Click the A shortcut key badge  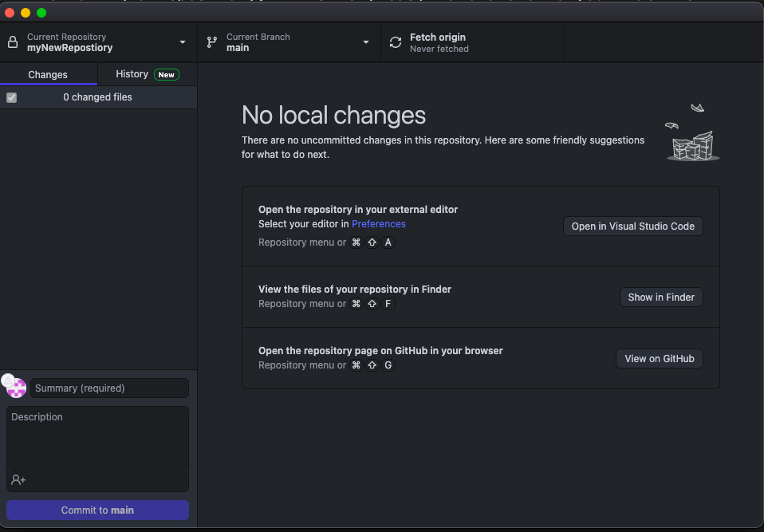tap(388, 242)
